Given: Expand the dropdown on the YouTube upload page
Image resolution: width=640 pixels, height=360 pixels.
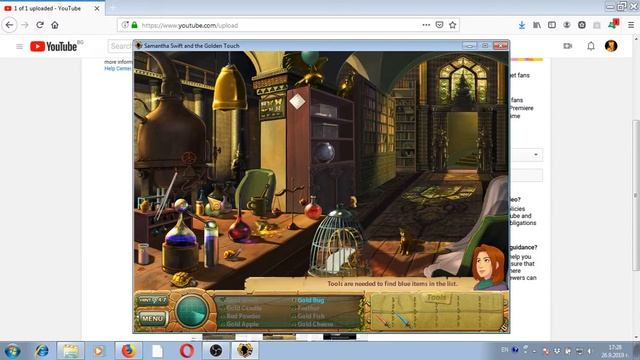Looking at the screenshot, I should [x=536, y=155].
